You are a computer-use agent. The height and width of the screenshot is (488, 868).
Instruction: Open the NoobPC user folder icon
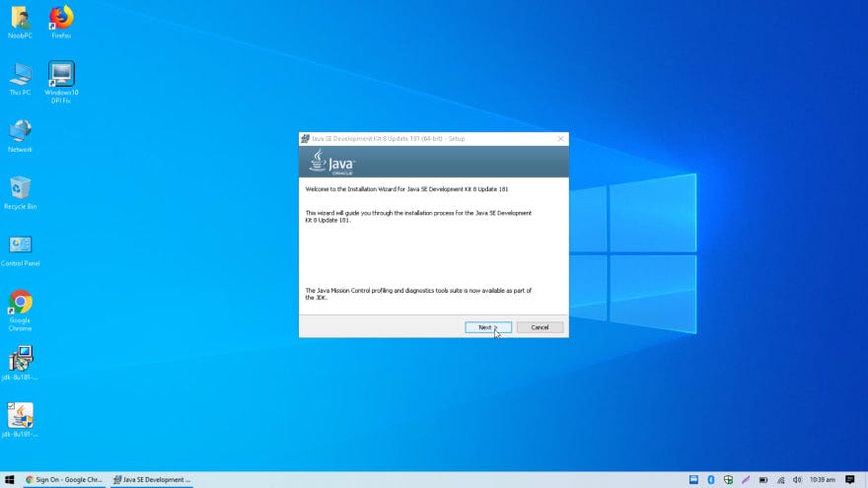[x=20, y=22]
